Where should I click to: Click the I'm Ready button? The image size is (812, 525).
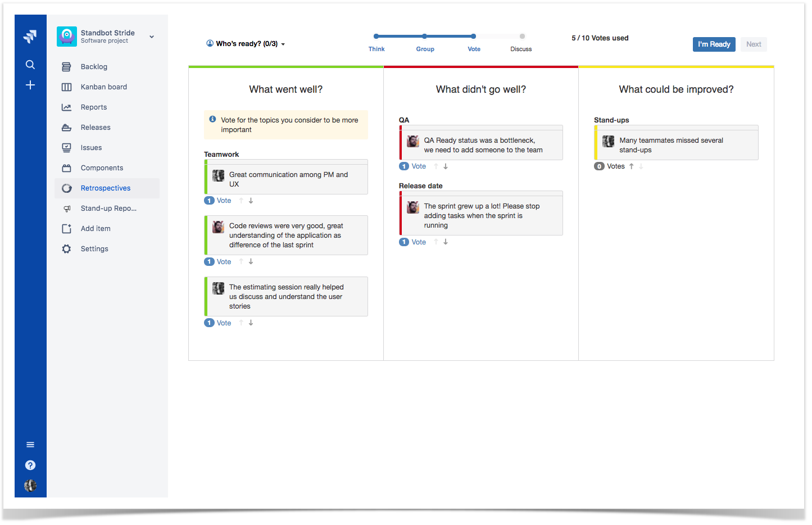714,44
